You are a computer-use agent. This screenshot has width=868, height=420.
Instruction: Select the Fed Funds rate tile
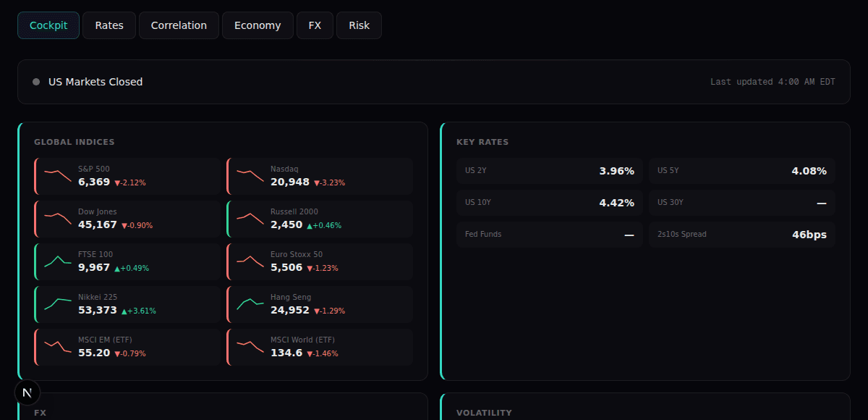click(x=549, y=234)
